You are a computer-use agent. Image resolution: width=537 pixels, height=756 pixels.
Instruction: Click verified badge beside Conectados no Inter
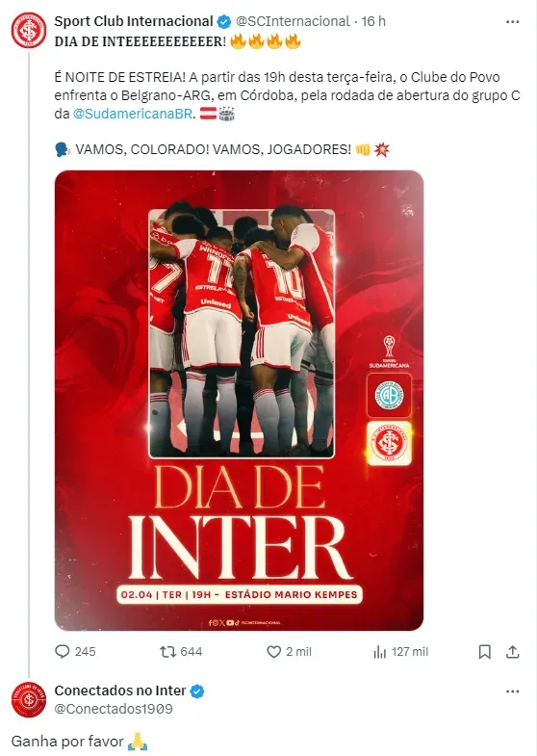coord(197,691)
